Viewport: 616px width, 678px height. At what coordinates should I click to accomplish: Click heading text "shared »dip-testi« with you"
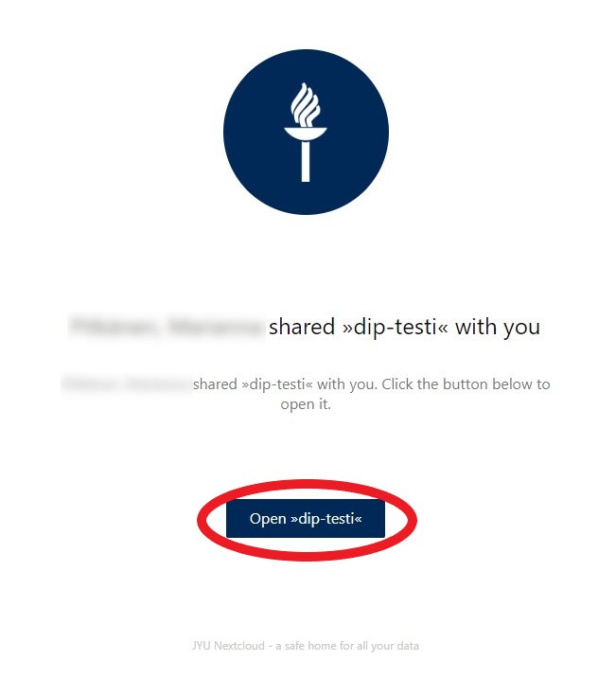(404, 327)
